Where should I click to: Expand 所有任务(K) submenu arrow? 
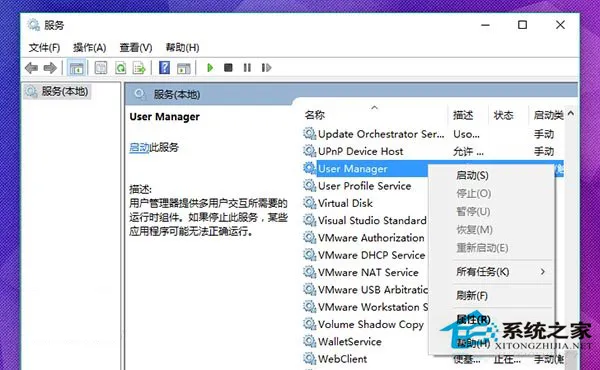point(543,272)
